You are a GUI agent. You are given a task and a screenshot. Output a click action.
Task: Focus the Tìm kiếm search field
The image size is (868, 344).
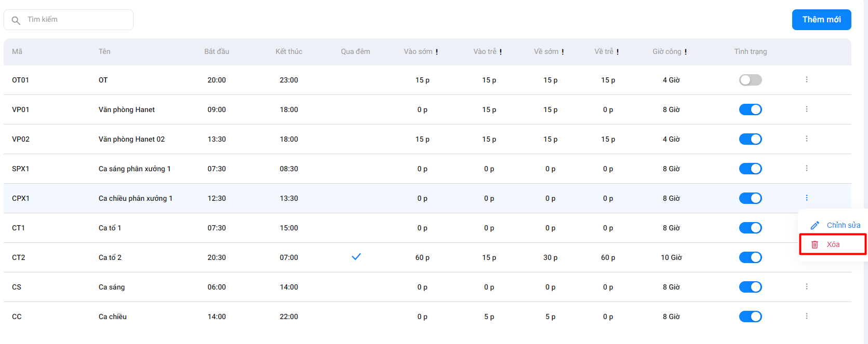[x=69, y=20]
